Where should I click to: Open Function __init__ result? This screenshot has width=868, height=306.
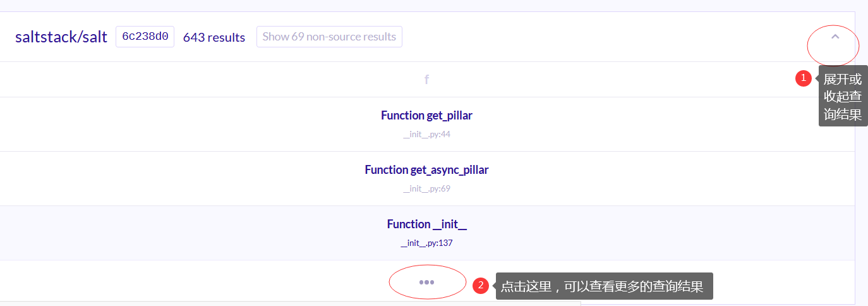[426, 224]
